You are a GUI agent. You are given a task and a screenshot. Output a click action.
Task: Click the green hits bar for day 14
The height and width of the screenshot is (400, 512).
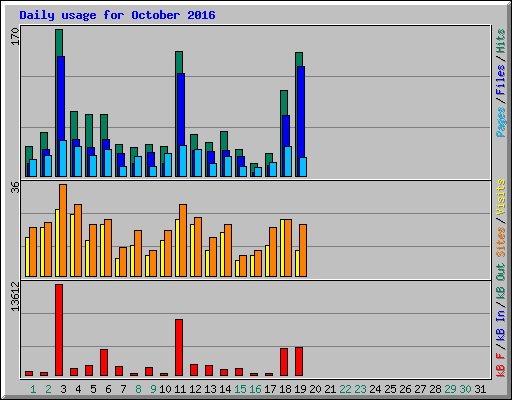[x=224, y=140]
